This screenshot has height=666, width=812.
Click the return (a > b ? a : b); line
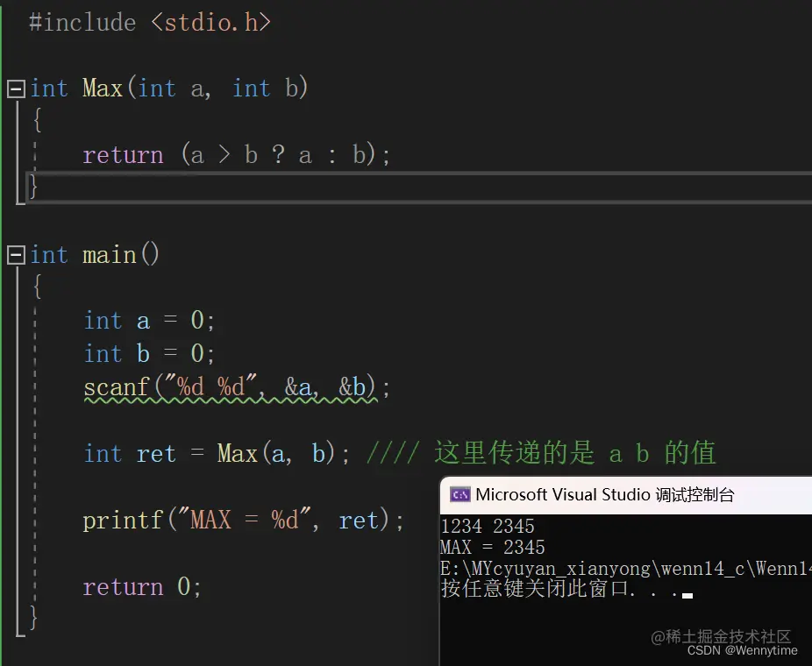(236, 155)
